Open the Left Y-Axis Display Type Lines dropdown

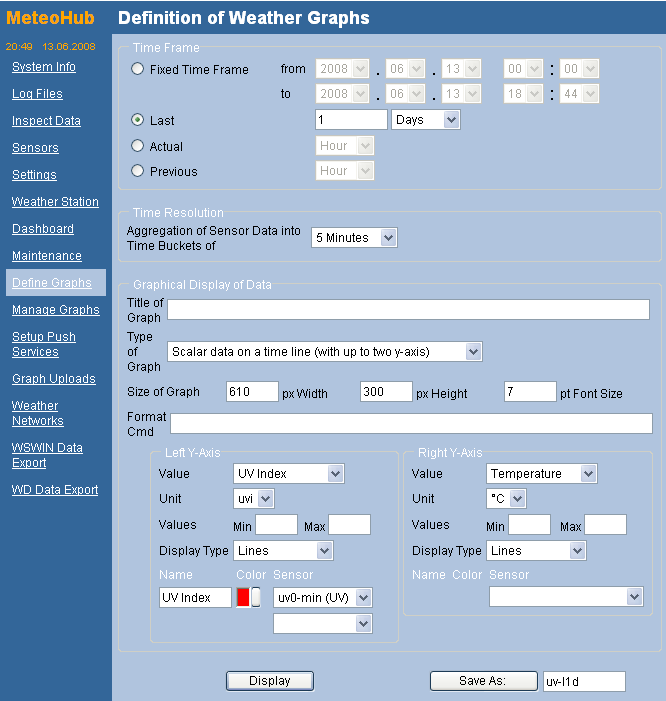283,551
